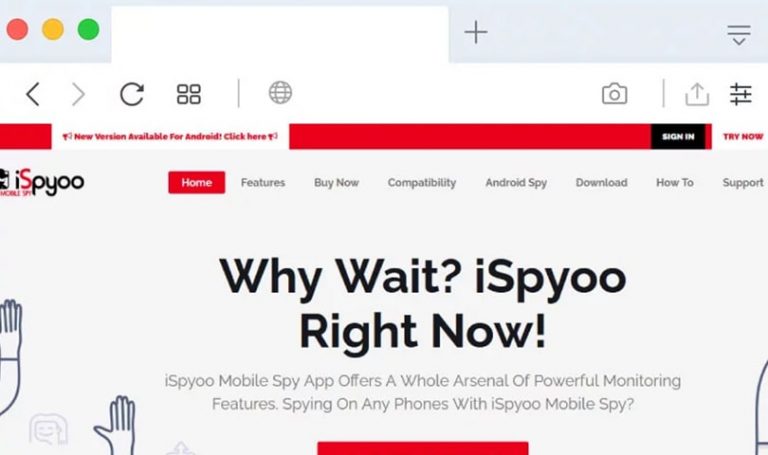This screenshot has height=455, width=768.
Task: Click the SIGN IN button
Action: point(678,137)
